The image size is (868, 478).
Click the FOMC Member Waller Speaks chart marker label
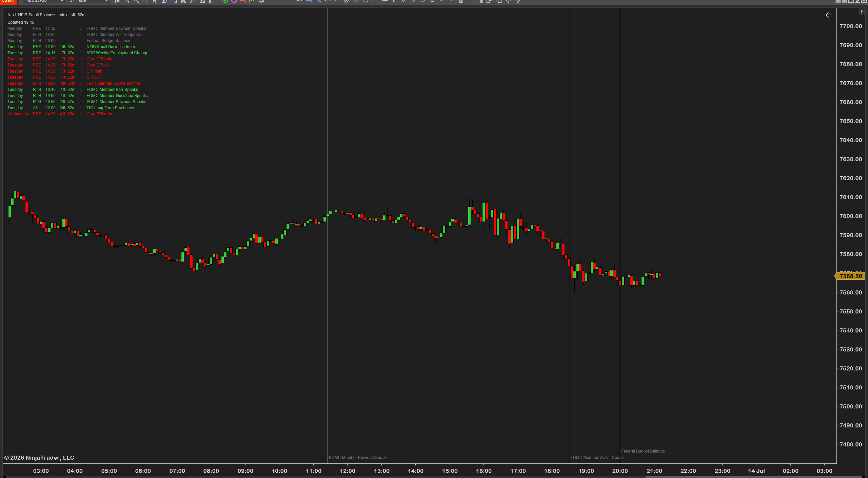coord(598,458)
